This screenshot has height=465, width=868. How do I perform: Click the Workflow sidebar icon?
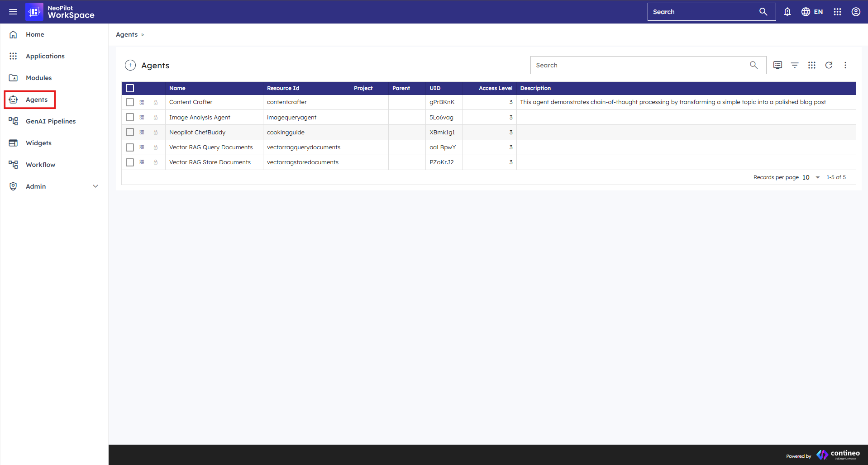(x=13, y=164)
